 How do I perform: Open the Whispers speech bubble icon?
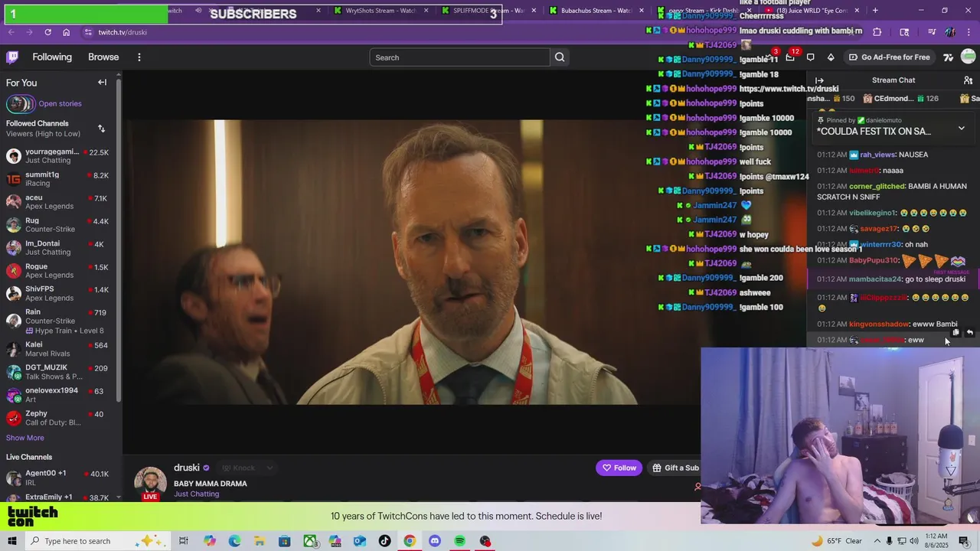click(x=811, y=57)
